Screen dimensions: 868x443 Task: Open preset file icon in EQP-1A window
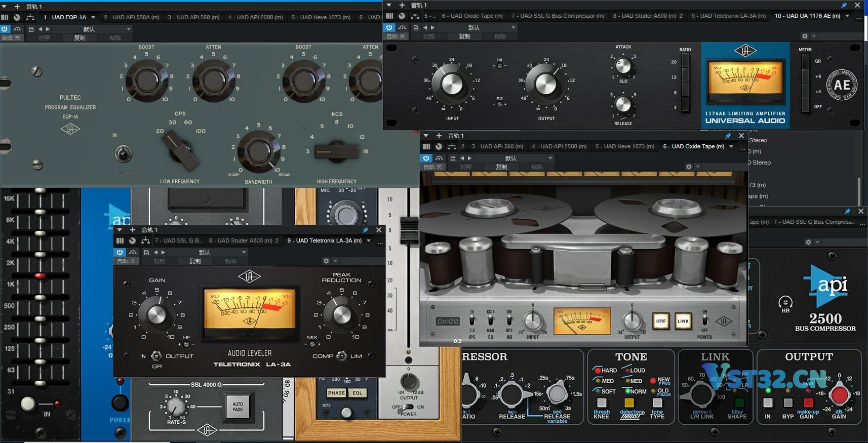[31, 29]
